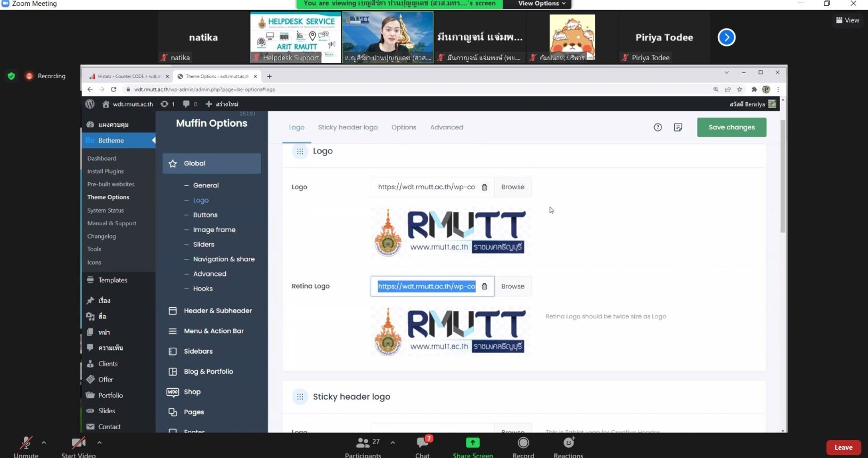Click the Unmute microphone icon

pos(26,443)
